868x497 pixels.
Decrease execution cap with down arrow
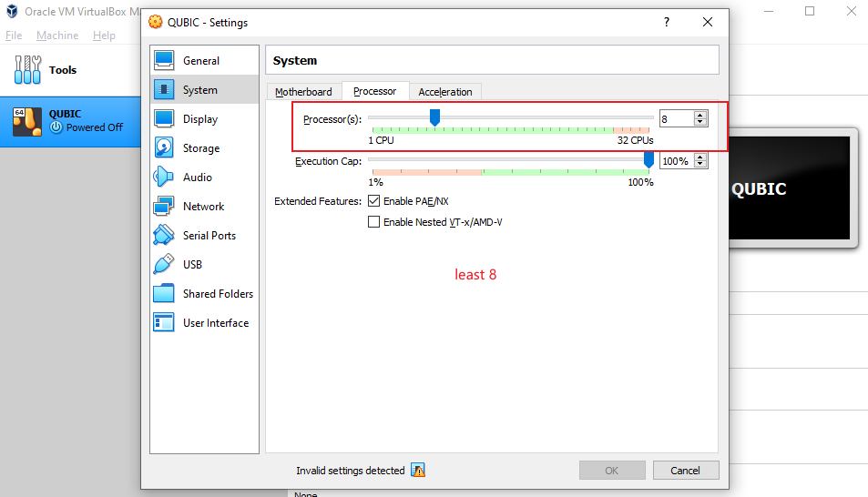pyautogui.click(x=700, y=164)
